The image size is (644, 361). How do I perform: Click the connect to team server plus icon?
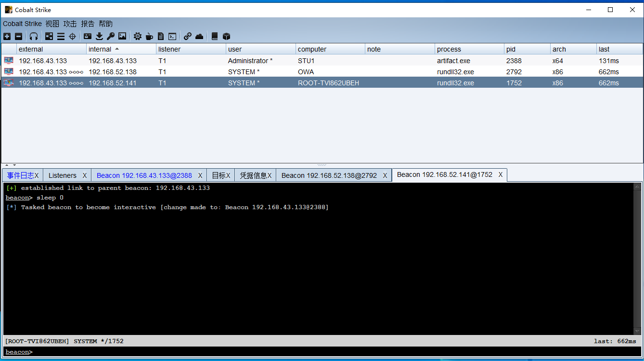pyautogui.click(x=7, y=36)
